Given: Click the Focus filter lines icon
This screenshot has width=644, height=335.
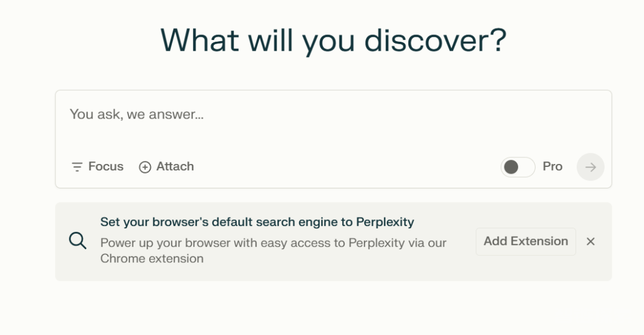Looking at the screenshot, I should [77, 167].
